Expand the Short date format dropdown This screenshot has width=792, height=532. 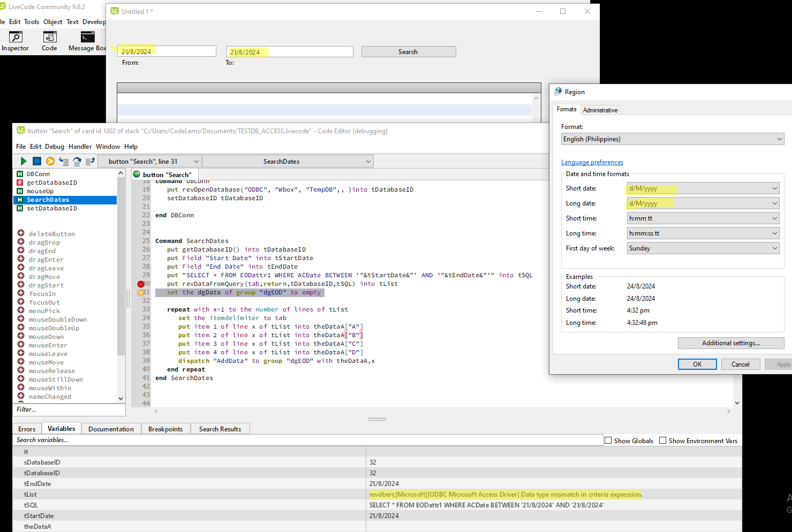(703, 188)
